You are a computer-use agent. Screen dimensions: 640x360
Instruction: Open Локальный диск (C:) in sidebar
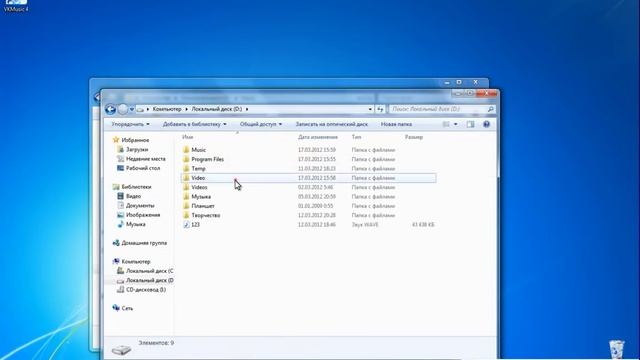tap(149, 271)
